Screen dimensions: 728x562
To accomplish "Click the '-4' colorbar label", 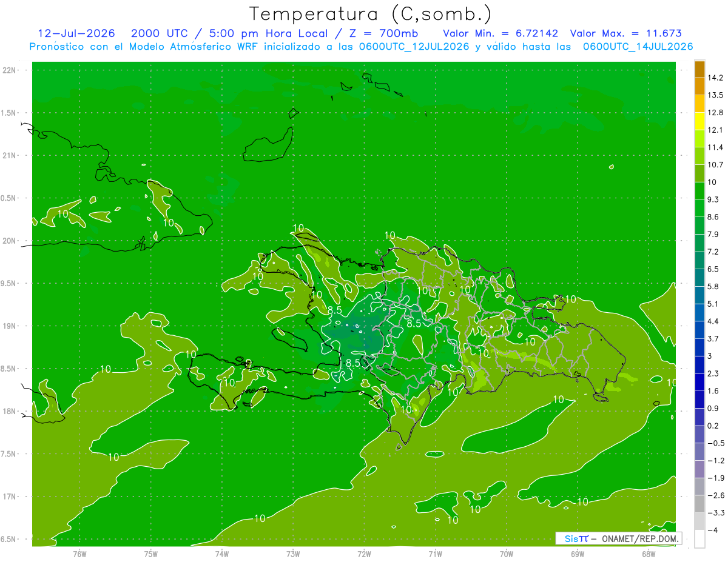I will tap(712, 530).
